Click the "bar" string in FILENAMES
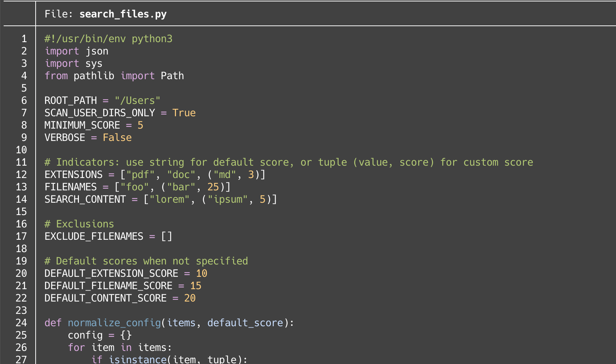This screenshot has height=364, width=616. point(181,187)
